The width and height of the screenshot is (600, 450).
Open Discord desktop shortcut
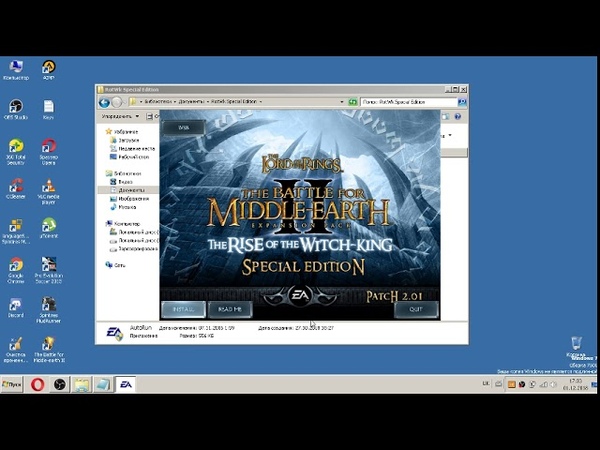[x=16, y=307]
